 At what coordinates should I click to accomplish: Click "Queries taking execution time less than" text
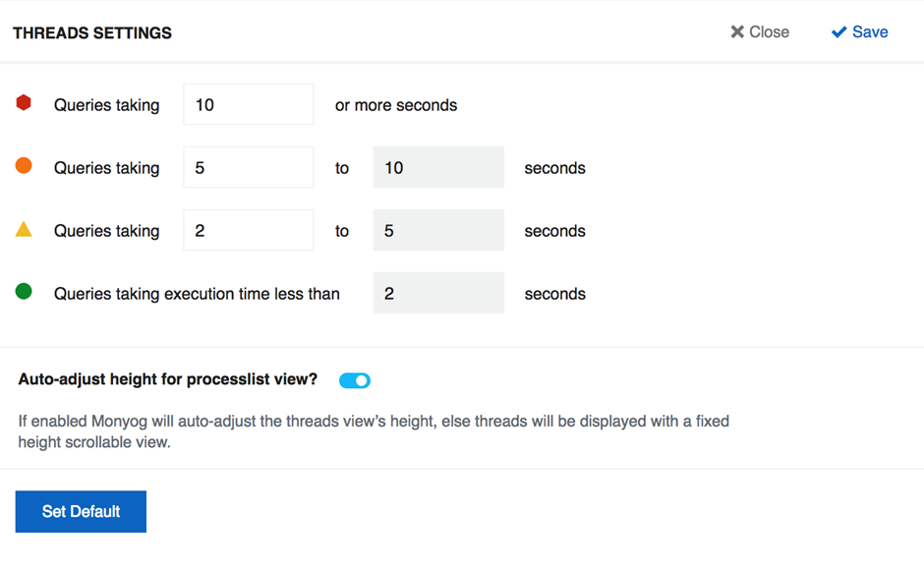pyautogui.click(x=197, y=294)
